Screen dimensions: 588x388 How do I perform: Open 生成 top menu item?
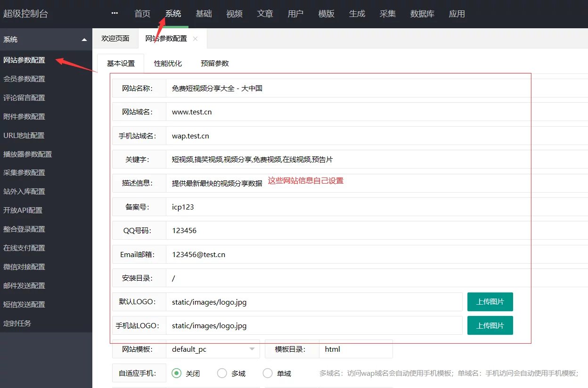coord(357,14)
